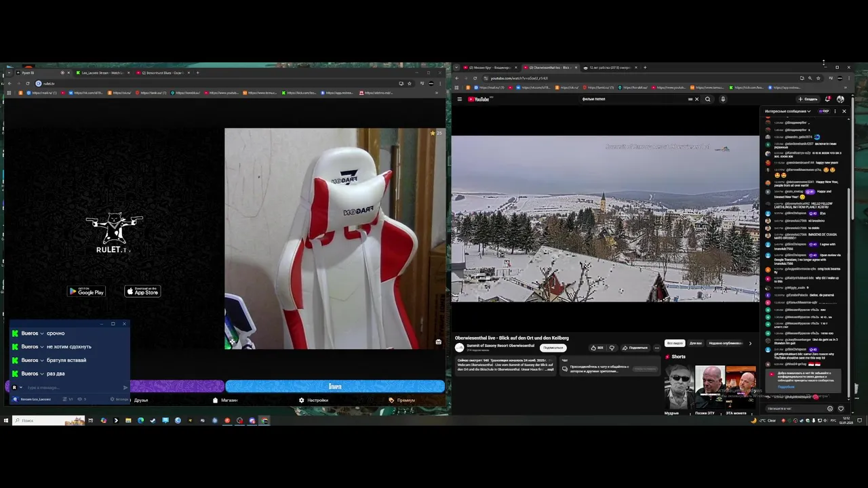Close the YouTube live chat panel
This screenshot has width=868, height=488.
844,111
